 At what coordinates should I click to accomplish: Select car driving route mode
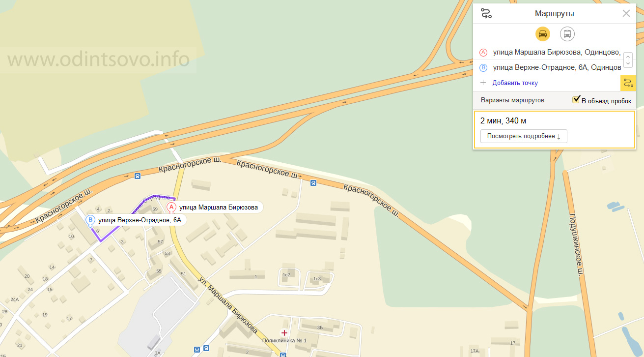[x=542, y=34]
